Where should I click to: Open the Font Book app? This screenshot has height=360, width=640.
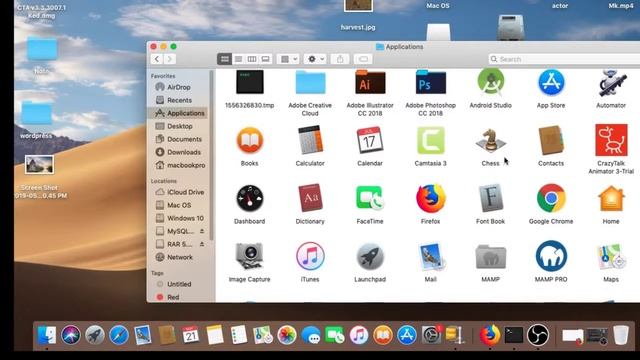[x=491, y=198]
